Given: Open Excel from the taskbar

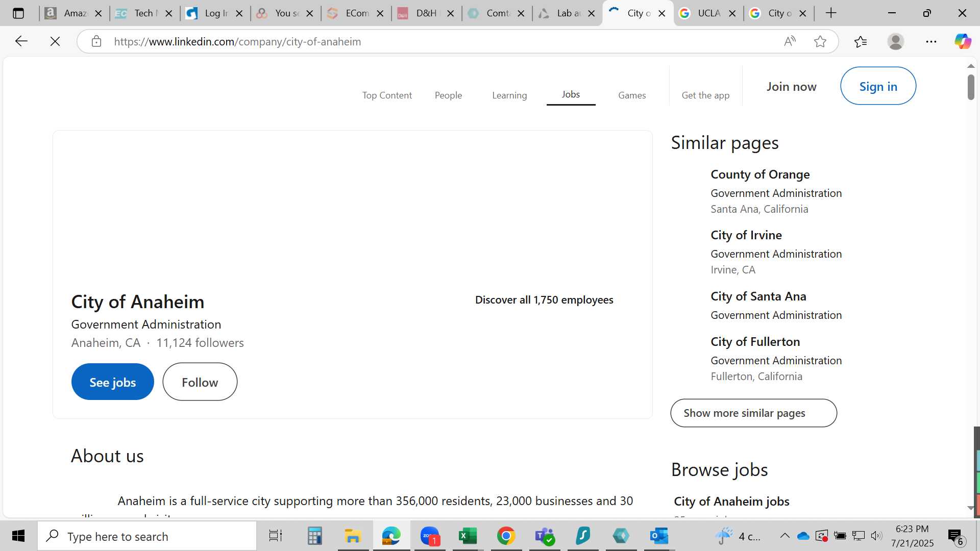Looking at the screenshot, I should point(468,536).
